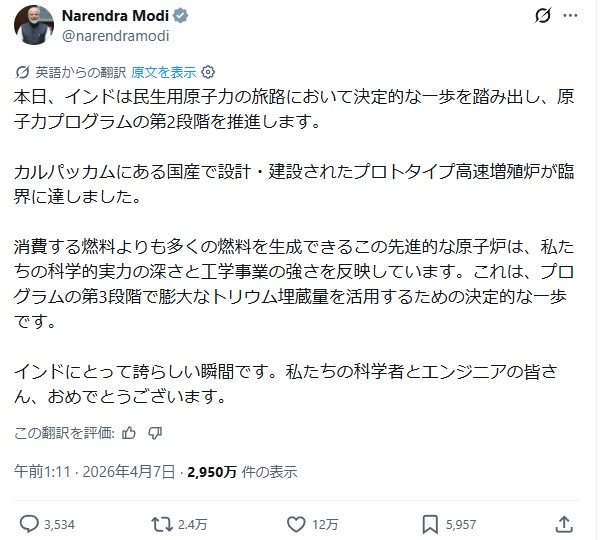The height and width of the screenshot is (540, 600).
Task: Click the post timestamp 午前1:11 · 2026年4月7日
Action: click(97, 472)
